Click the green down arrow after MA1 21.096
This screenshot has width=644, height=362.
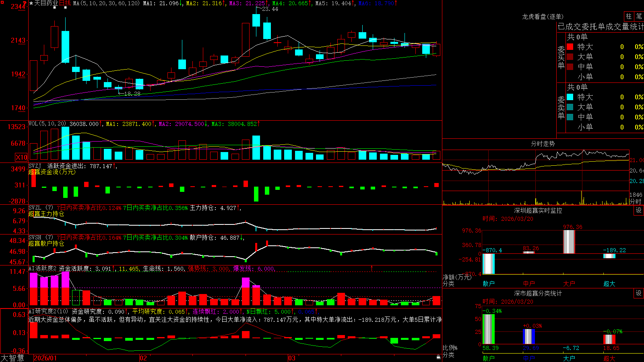pyautogui.click(x=181, y=3)
